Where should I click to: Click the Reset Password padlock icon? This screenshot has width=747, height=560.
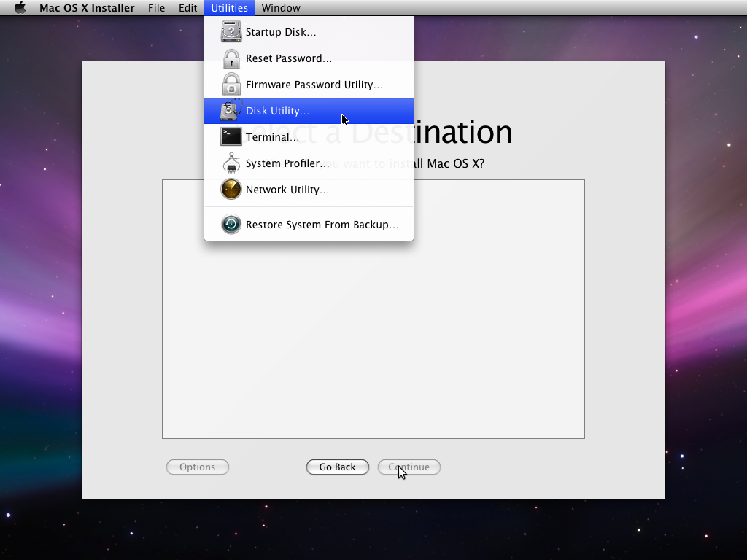[x=231, y=58]
